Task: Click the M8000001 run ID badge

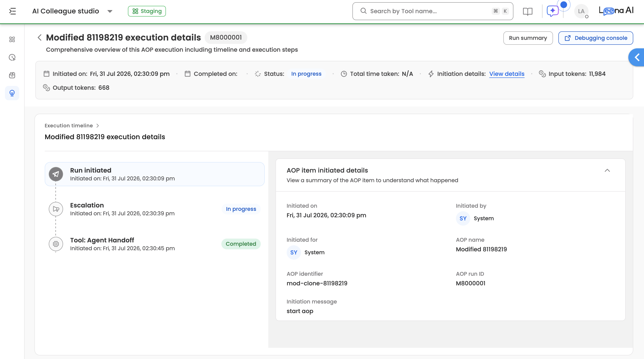Action: tap(226, 38)
